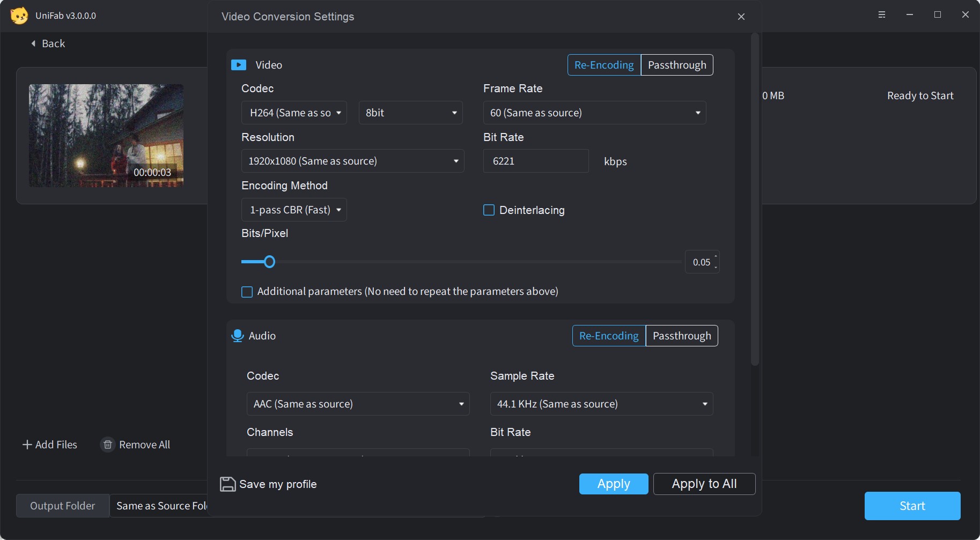The height and width of the screenshot is (540, 980).
Task: Open the Sample Rate 44.1 KHz dropdown
Action: click(601, 404)
